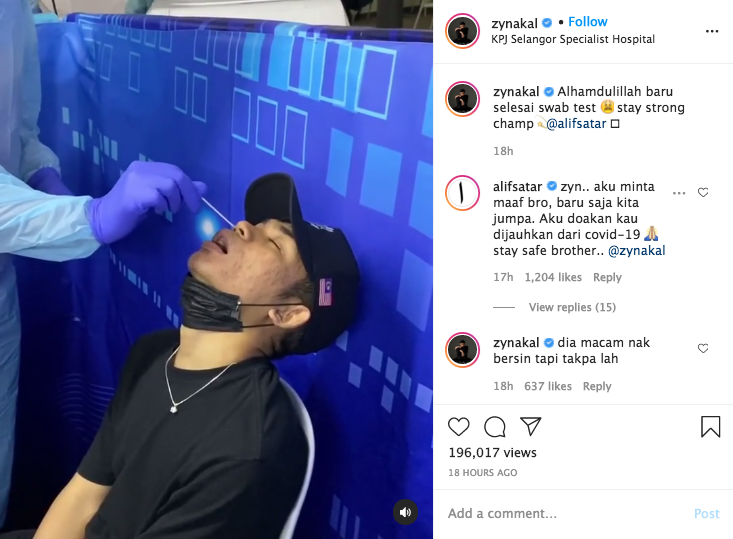
Task: Expand View replies (15)
Action: point(572,307)
